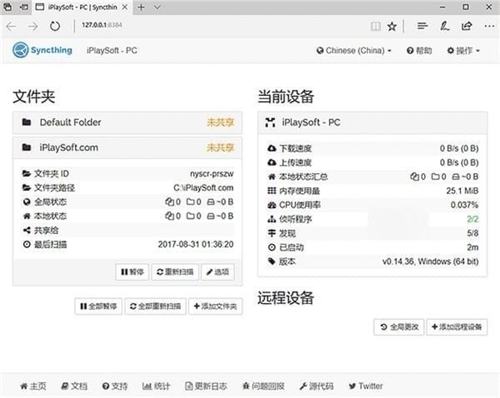
Task: Click the iPlaySoft - PC navbar device name
Action: 112,51
